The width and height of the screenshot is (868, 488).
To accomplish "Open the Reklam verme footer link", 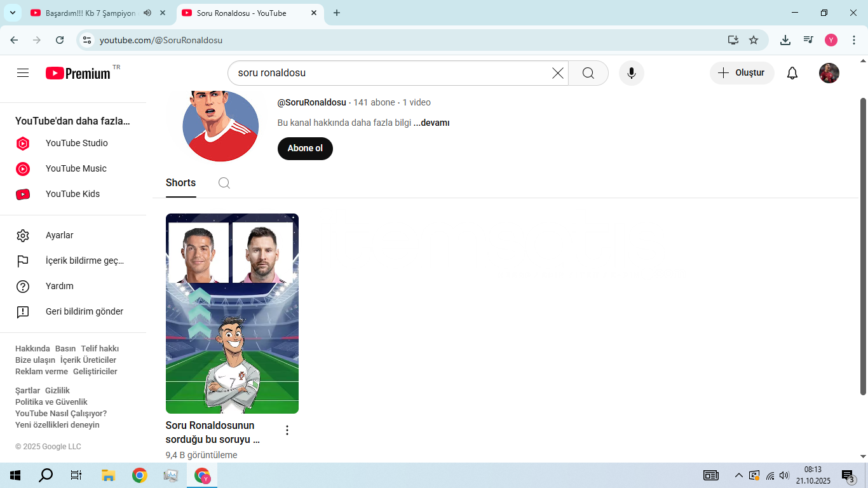I will click(x=41, y=372).
